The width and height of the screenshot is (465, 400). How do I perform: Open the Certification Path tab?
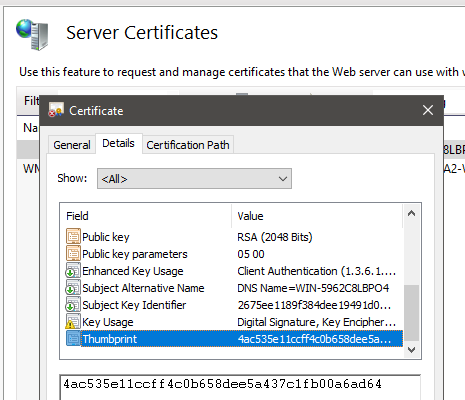coord(188,145)
